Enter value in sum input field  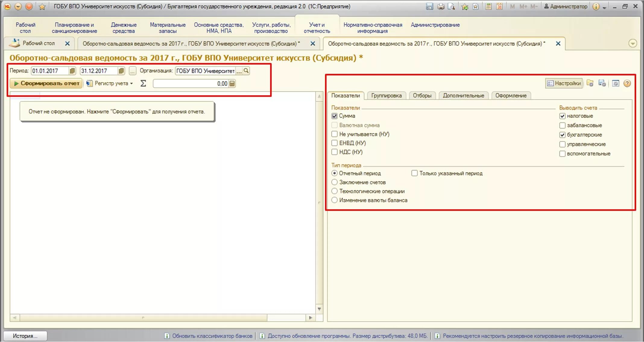point(192,84)
